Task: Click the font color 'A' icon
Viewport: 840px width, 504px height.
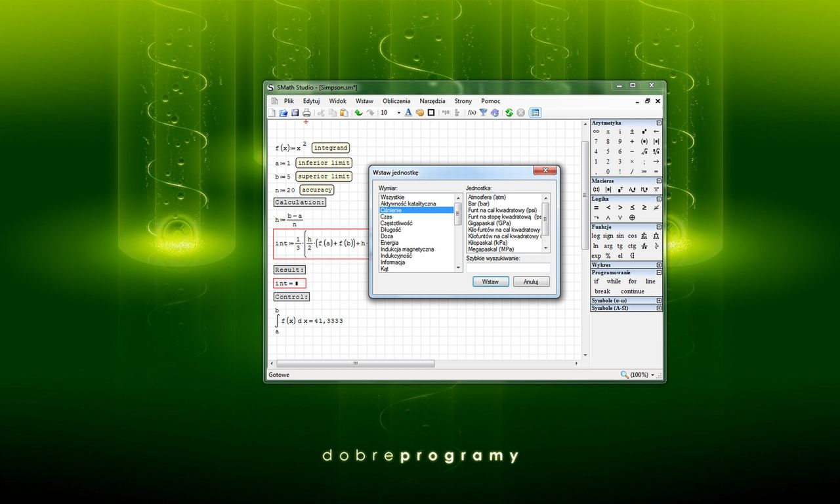Action: (x=408, y=113)
